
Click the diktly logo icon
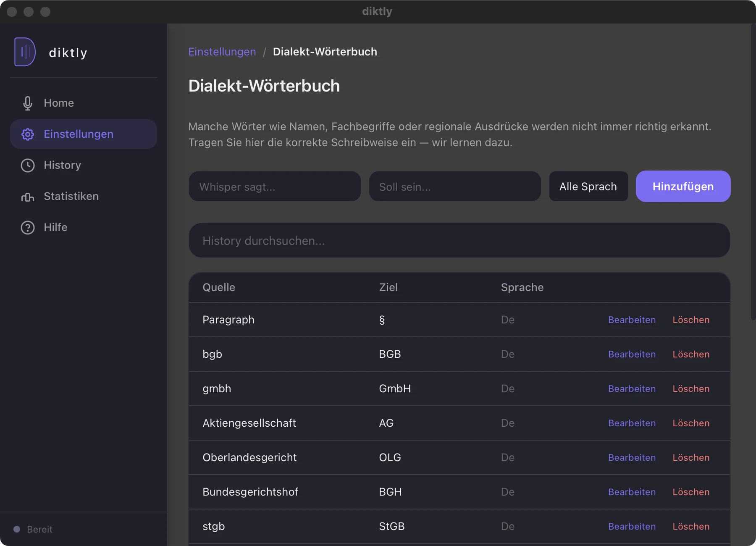pos(25,52)
